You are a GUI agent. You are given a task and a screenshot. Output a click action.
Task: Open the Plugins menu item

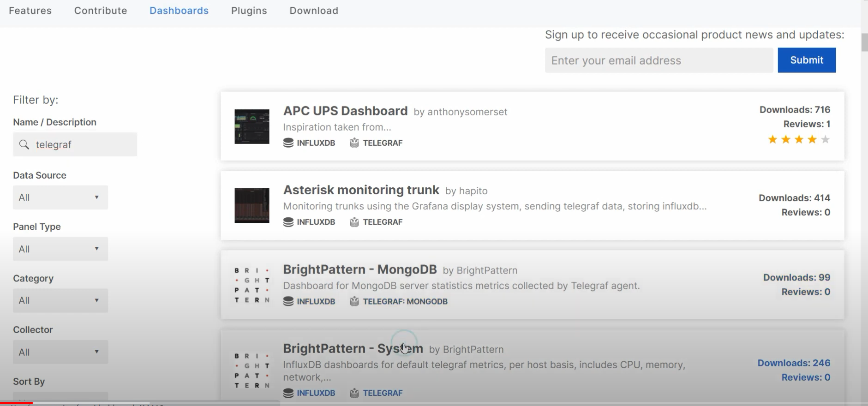click(x=249, y=11)
